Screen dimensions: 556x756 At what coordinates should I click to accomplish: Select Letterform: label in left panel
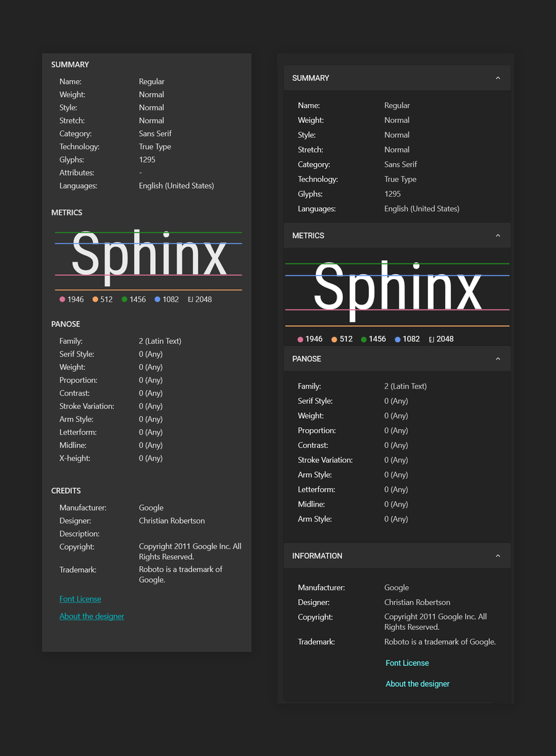78,433
